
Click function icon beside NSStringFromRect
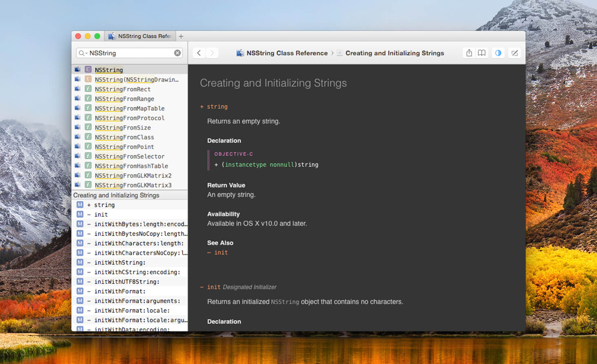click(88, 88)
